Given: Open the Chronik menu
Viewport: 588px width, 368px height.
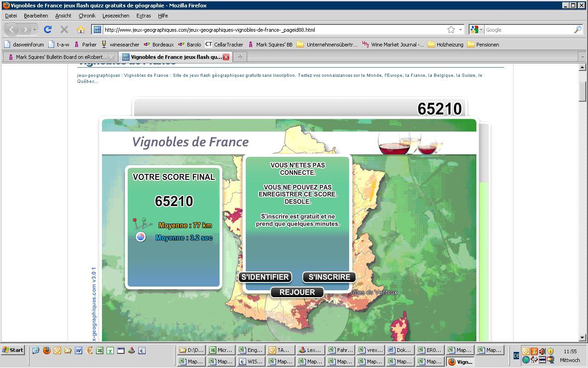Looking at the screenshot, I should tap(87, 16).
